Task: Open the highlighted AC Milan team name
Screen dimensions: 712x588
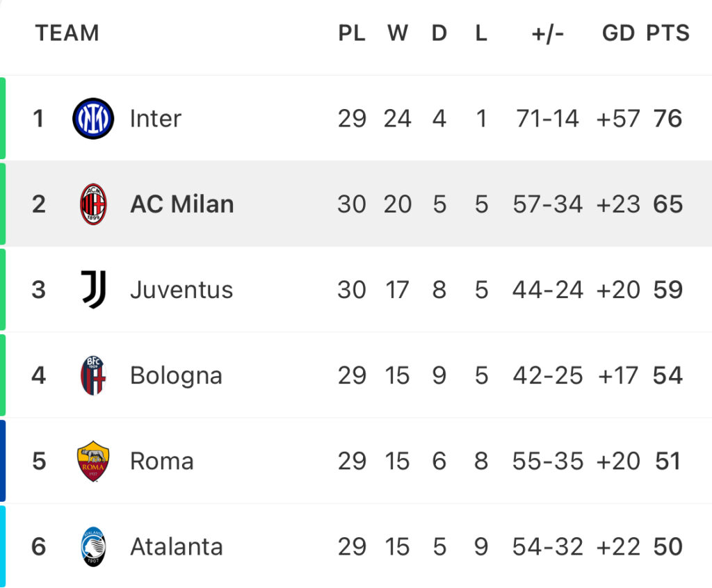Action: point(182,204)
